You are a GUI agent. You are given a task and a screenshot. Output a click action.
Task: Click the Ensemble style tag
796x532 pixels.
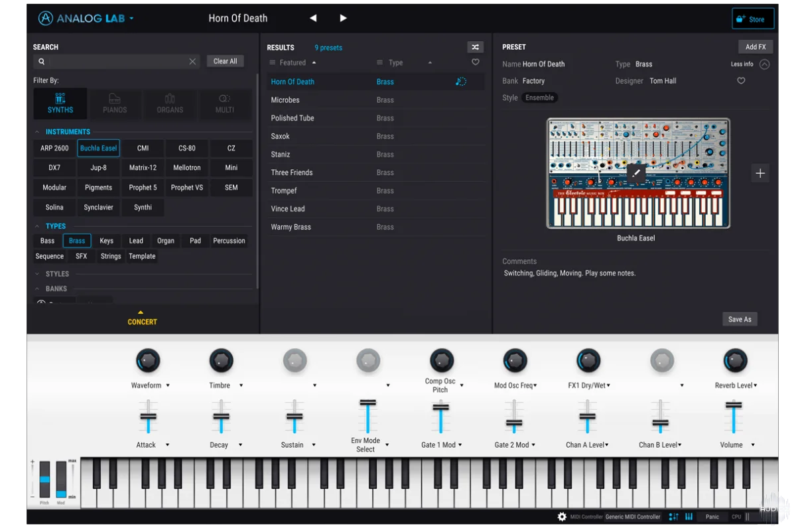point(540,98)
